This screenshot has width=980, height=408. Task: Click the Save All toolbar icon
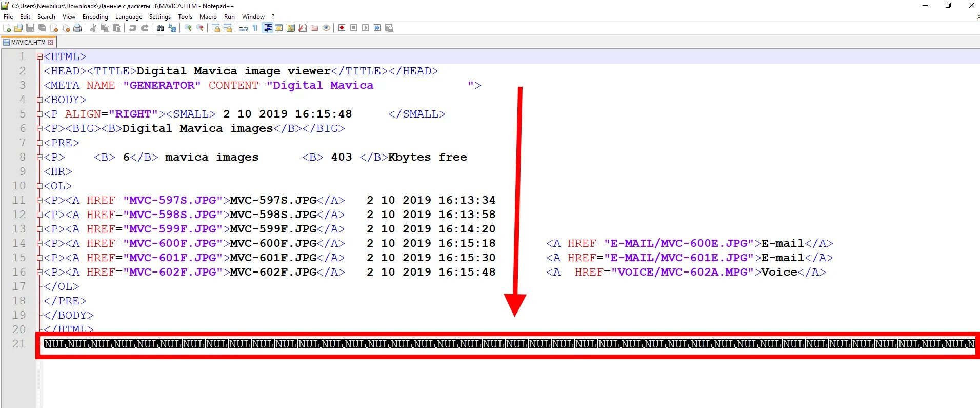click(x=42, y=28)
